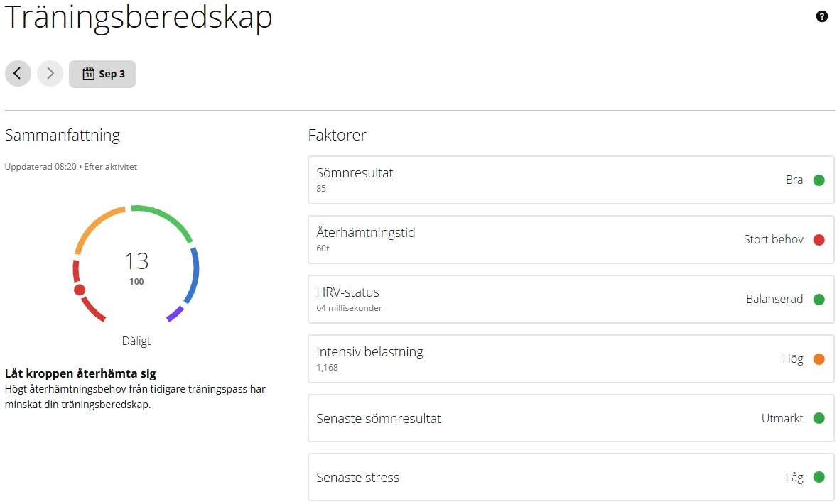Open the help question mark icon

pyautogui.click(x=821, y=16)
